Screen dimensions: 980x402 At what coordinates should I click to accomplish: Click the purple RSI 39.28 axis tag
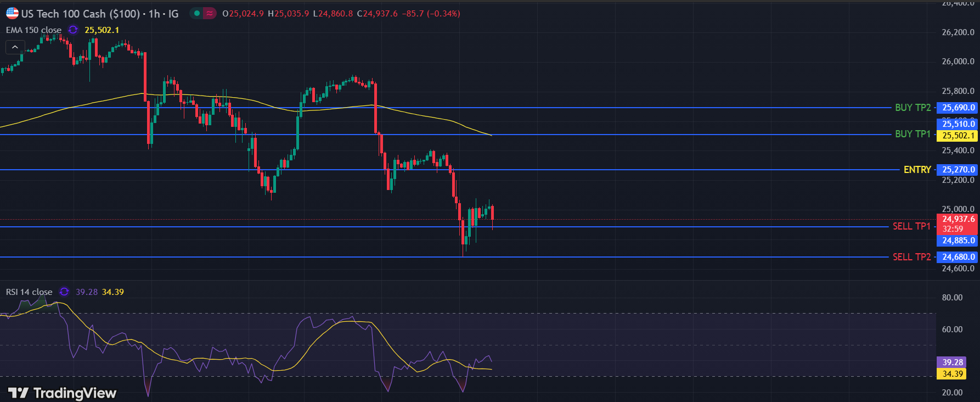tap(953, 362)
